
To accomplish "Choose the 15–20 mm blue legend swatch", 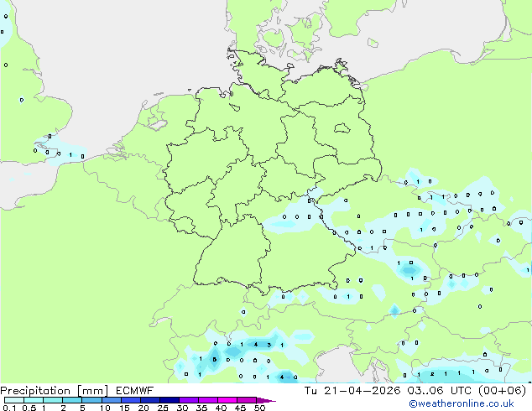I will click(131, 400).
